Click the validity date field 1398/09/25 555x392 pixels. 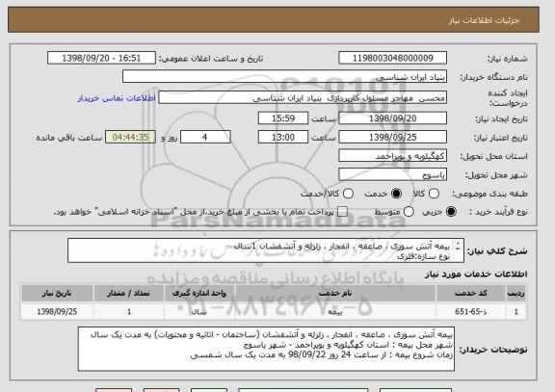tap(392, 137)
